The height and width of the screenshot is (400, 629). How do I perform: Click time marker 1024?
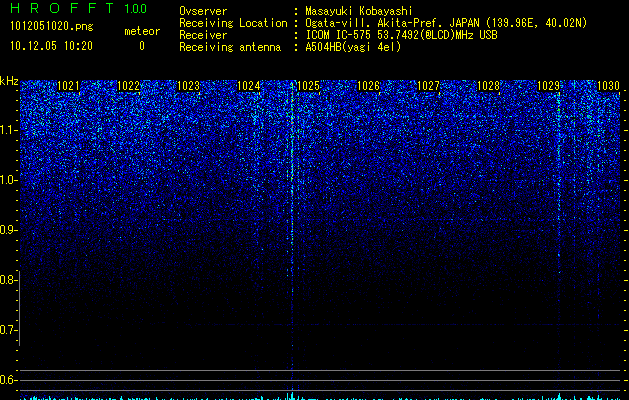(248, 86)
